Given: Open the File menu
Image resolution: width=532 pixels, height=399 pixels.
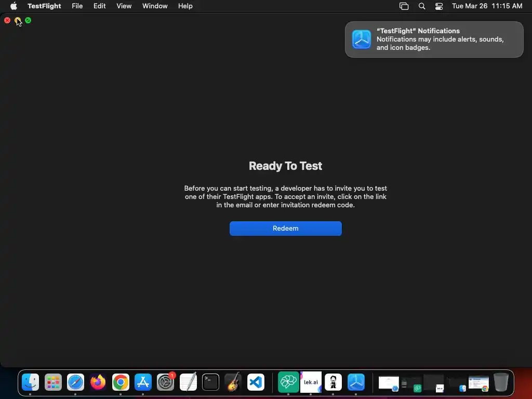Looking at the screenshot, I should (77, 6).
